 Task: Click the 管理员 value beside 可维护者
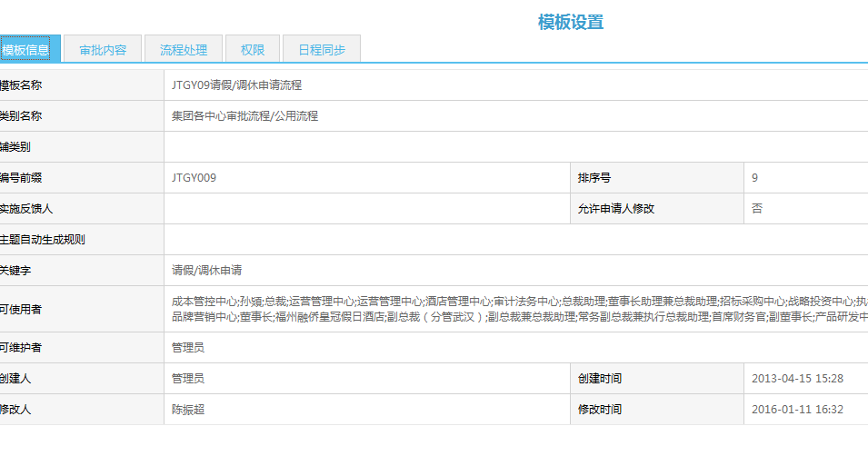(188, 348)
